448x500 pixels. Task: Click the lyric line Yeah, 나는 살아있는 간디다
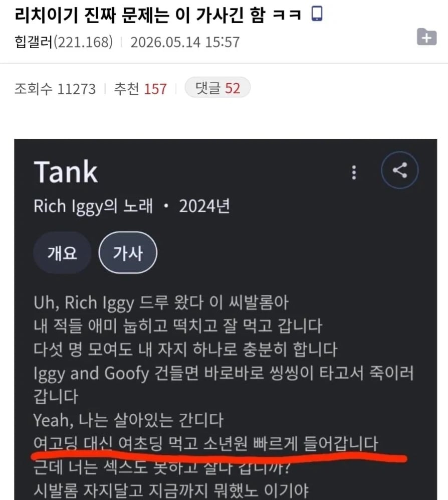(128, 420)
